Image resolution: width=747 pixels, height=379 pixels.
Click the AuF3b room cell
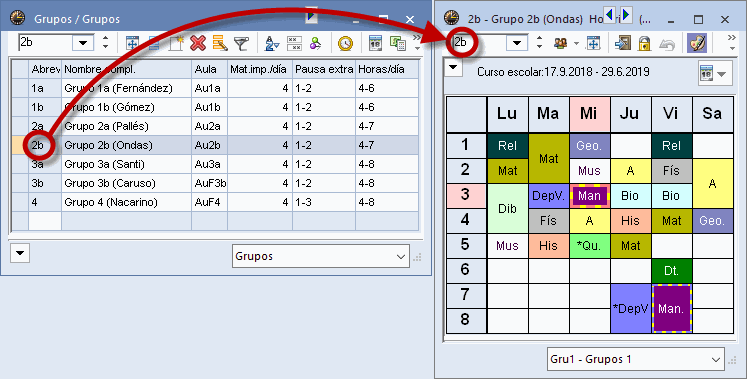pyautogui.click(x=209, y=184)
